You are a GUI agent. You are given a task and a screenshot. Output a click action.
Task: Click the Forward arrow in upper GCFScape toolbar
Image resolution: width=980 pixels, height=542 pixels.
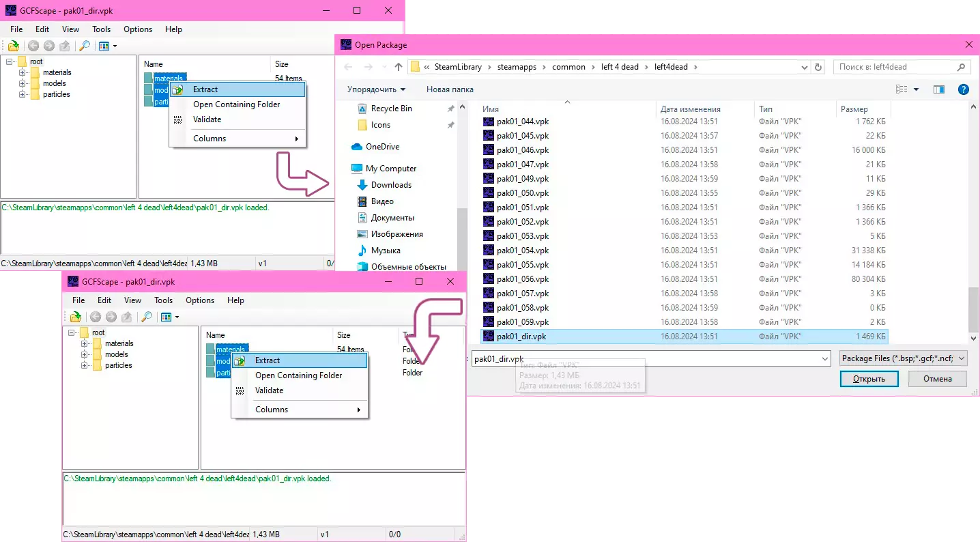(x=49, y=46)
